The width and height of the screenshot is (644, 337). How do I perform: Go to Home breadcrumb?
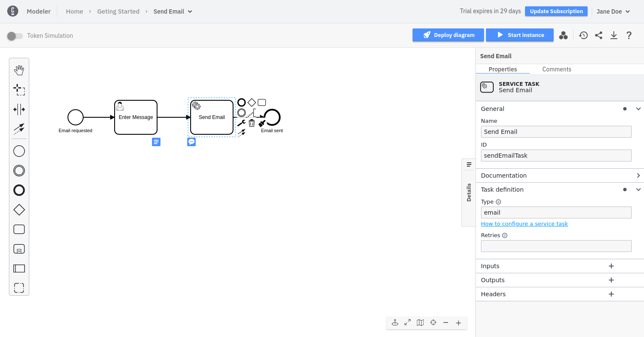pos(74,11)
